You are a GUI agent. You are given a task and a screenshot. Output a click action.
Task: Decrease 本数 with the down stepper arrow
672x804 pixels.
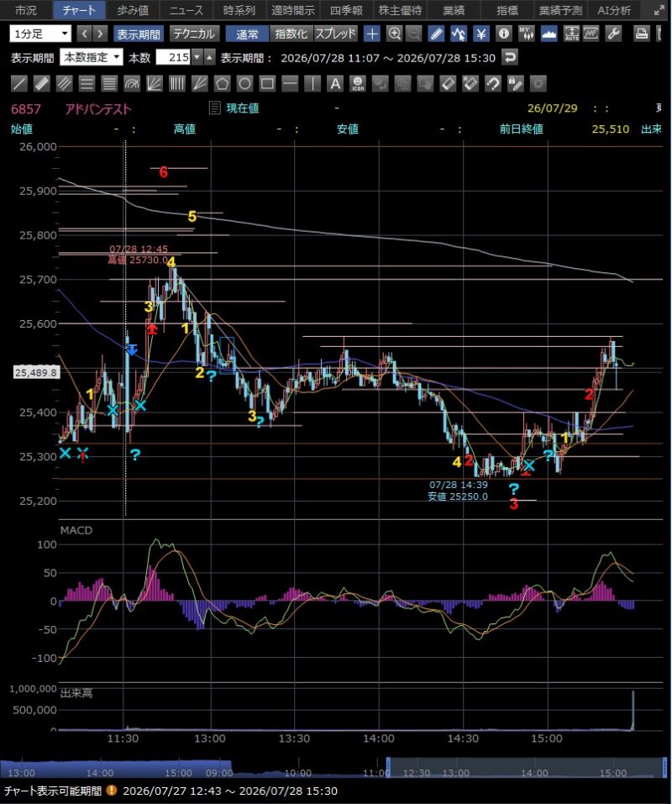tap(197, 57)
